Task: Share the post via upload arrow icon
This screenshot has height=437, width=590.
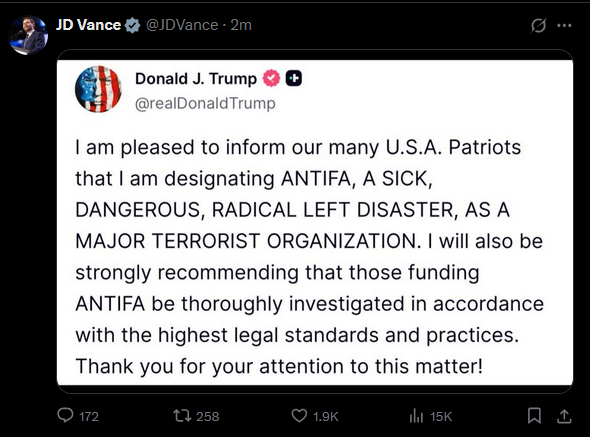Action: [x=564, y=416]
